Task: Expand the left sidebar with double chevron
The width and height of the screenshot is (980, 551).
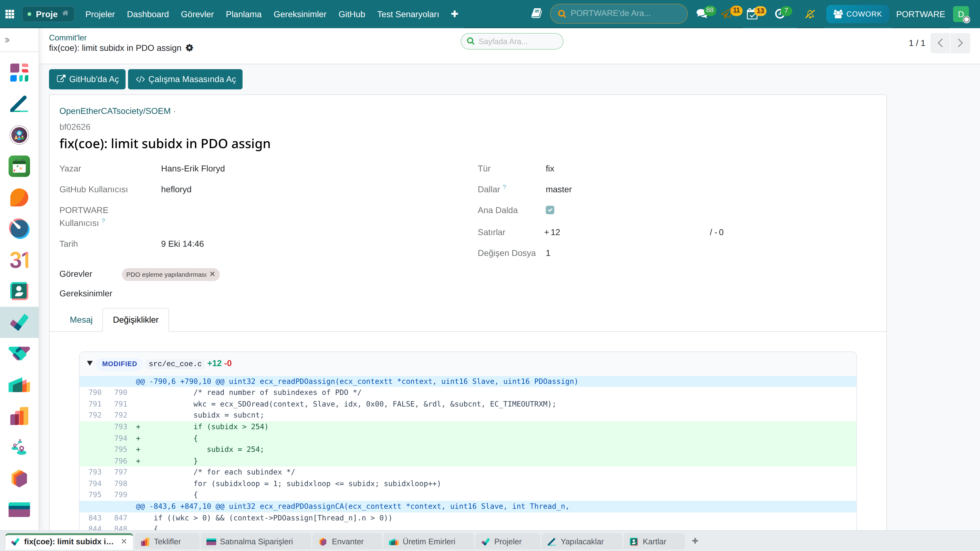Action: click(7, 40)
